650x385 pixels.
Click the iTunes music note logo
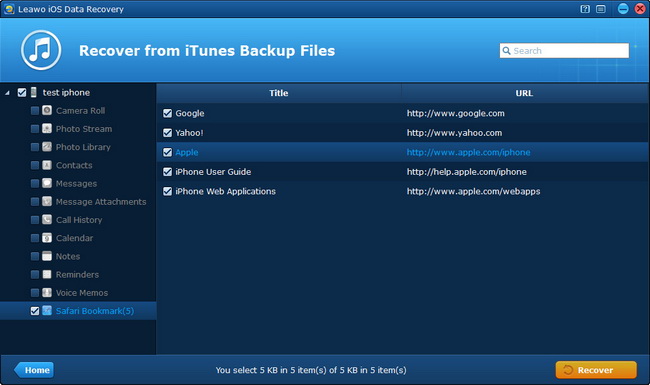(x=41, y=50)
